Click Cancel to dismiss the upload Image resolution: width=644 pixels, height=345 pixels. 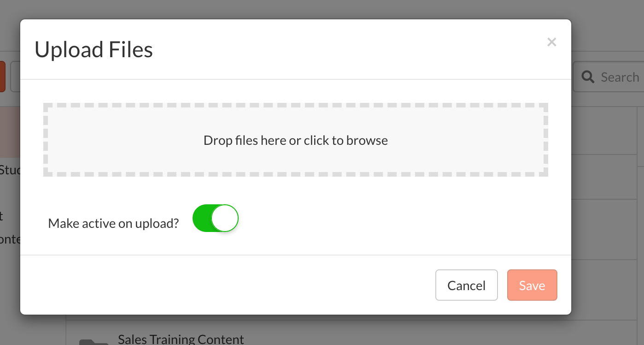click(x=467, y=285)
